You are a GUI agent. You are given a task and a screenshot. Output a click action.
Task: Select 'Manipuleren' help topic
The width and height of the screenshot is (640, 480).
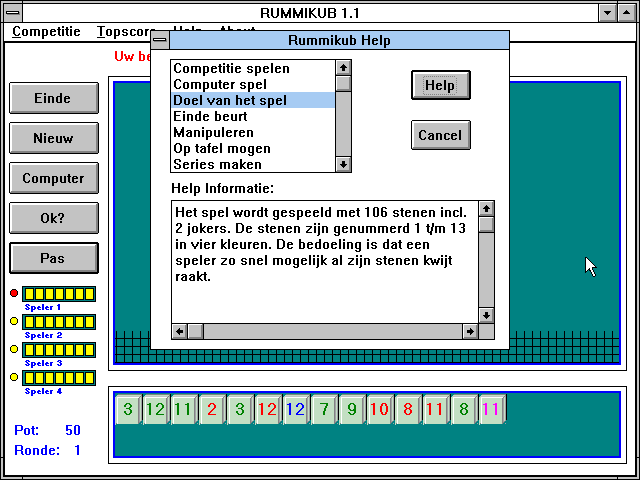coord(253,132)
